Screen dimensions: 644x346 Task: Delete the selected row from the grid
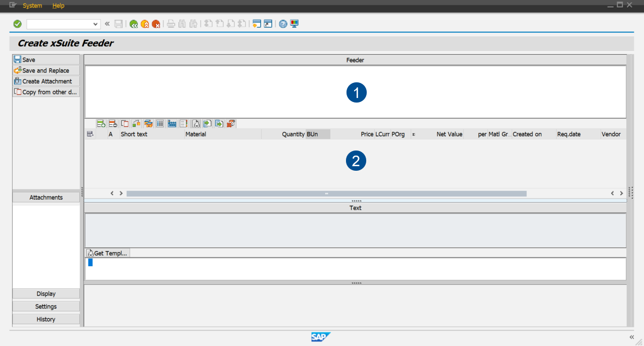[112, 123]
